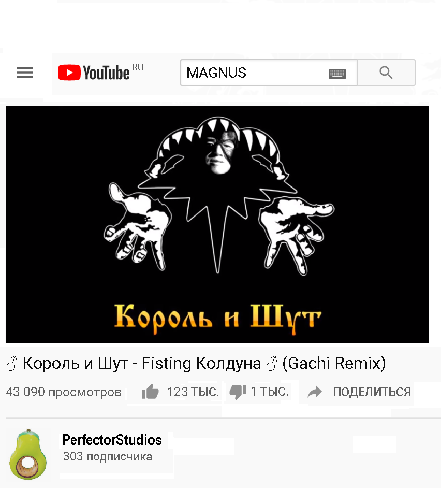
Task: Click the share arrow icon
Action: click(x=315, y=392)
